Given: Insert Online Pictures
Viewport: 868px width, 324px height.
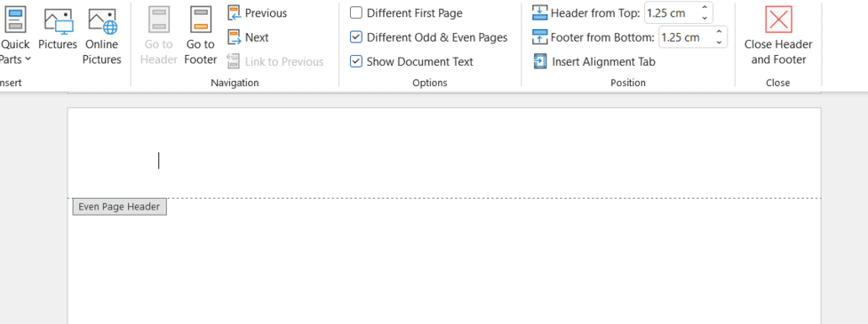Looking at the screenshot, I should (102, 36).
